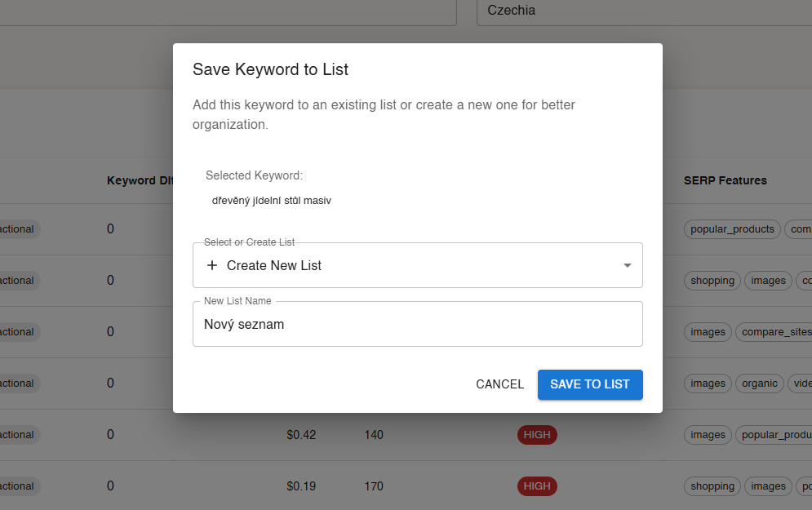
Task: Open the Select or Create List dropdown arrow
Action: coord(627,265)
